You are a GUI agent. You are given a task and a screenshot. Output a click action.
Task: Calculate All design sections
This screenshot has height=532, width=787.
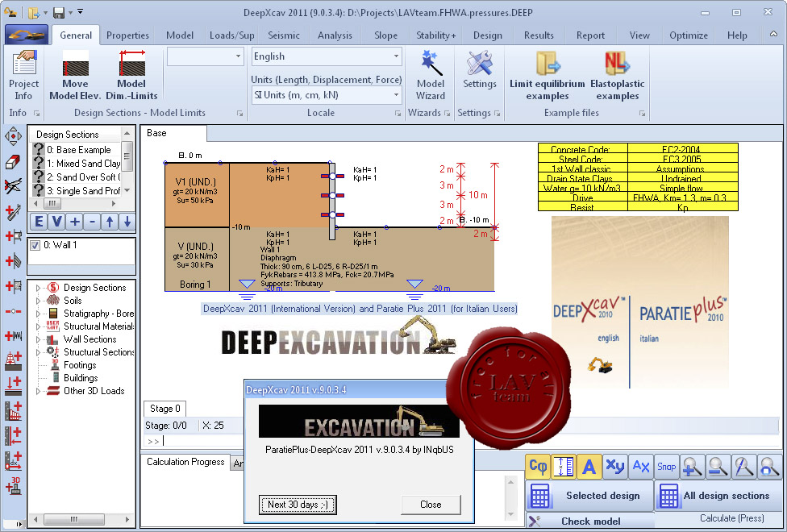(718, 496)
